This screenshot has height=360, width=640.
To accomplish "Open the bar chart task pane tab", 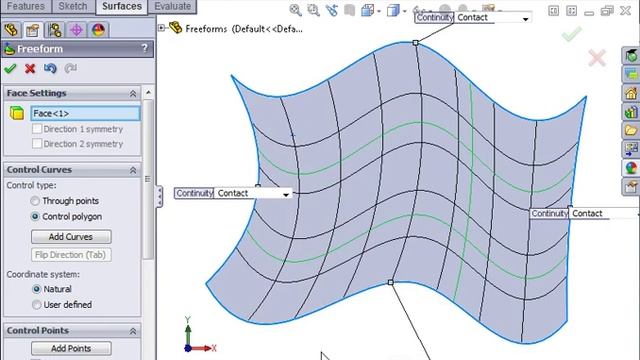I will point(631,112).
